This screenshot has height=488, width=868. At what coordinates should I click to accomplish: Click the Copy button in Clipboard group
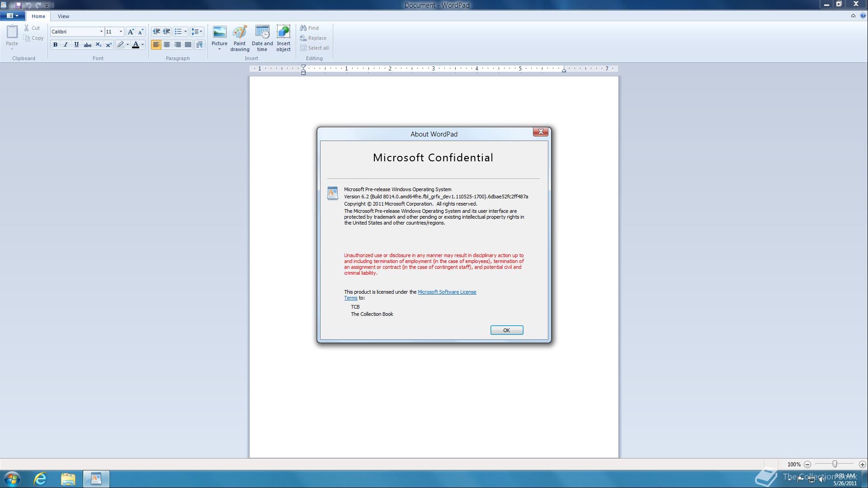34,38
